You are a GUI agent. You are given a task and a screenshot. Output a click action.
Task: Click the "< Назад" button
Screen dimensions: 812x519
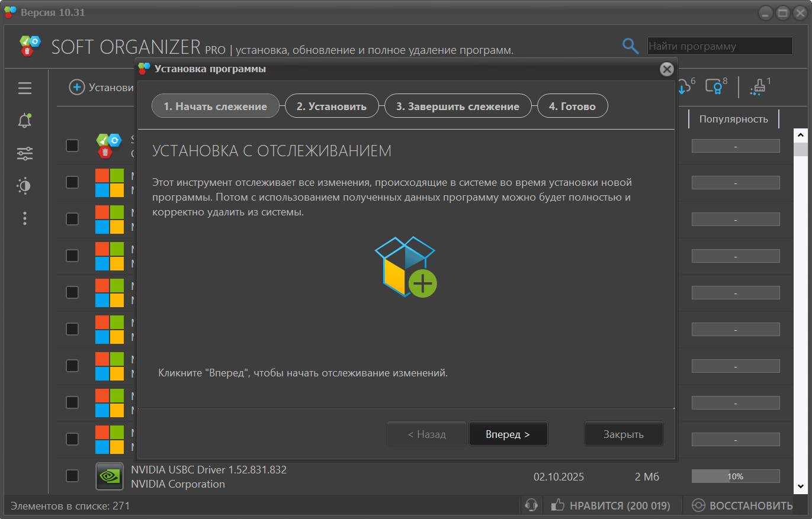point(427,434)
